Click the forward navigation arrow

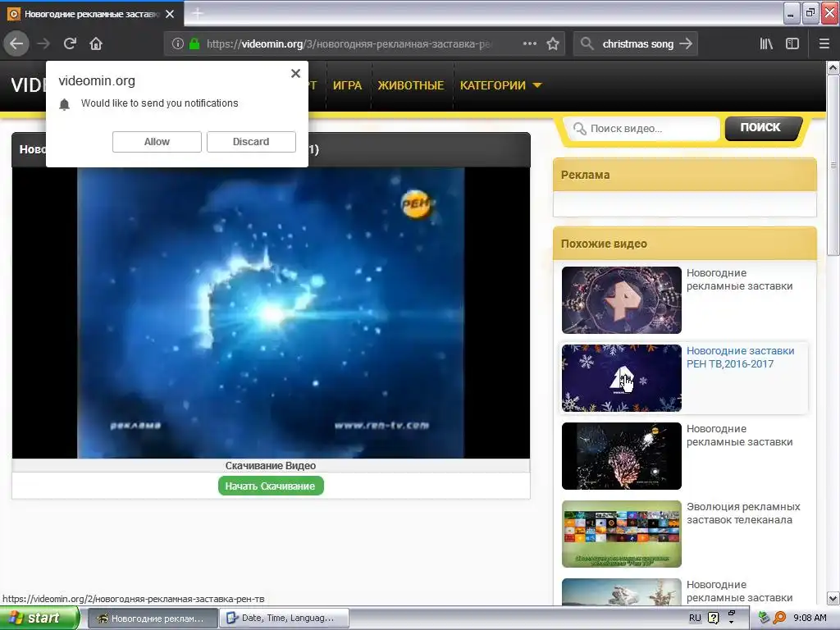click(x=44, y=43)
